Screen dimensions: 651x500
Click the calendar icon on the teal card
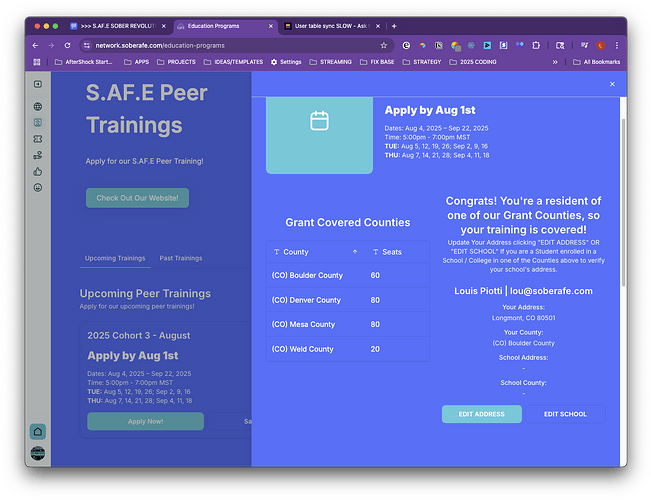click(319, 121)
